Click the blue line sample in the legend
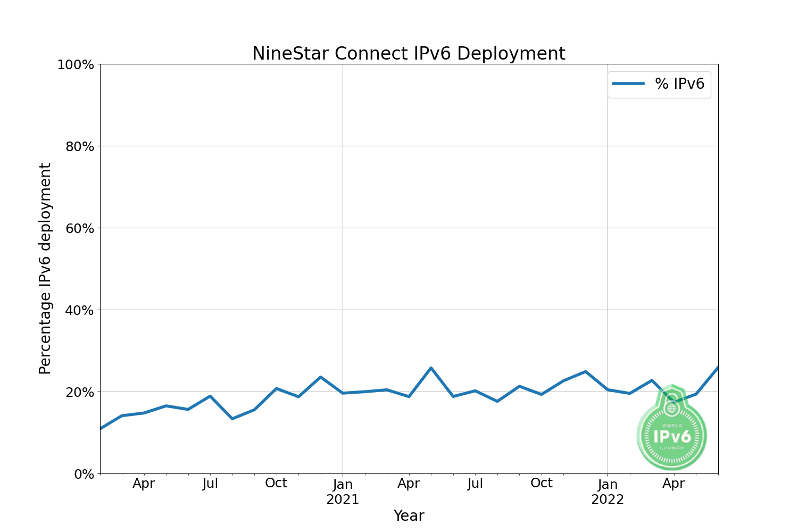Viewport: 798px width, 532px height. [628, 84]
